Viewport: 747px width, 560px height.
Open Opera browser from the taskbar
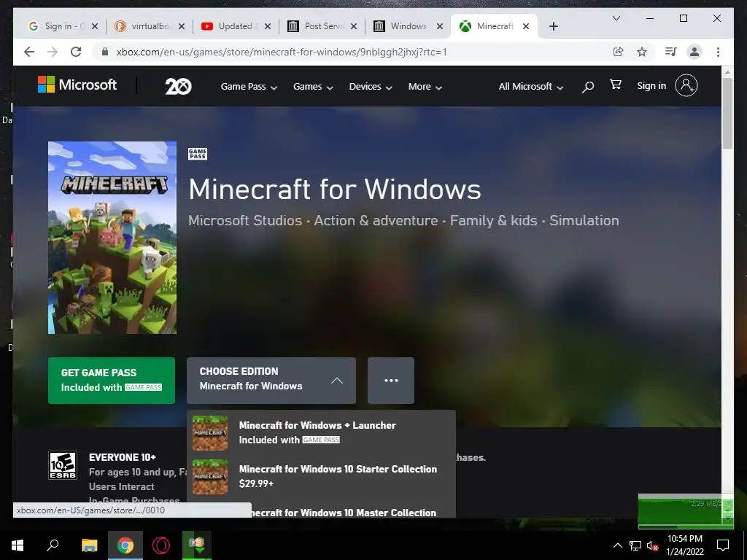coord(161,545)
